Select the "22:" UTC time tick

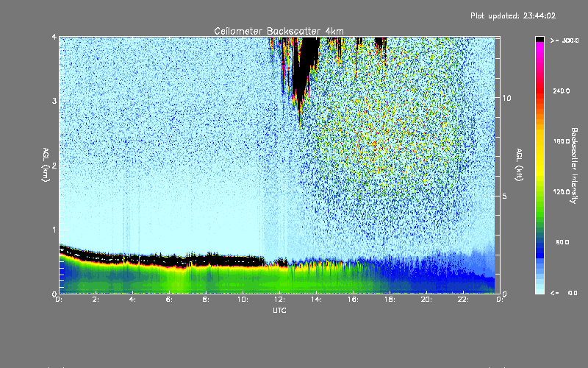click(463, 300)
